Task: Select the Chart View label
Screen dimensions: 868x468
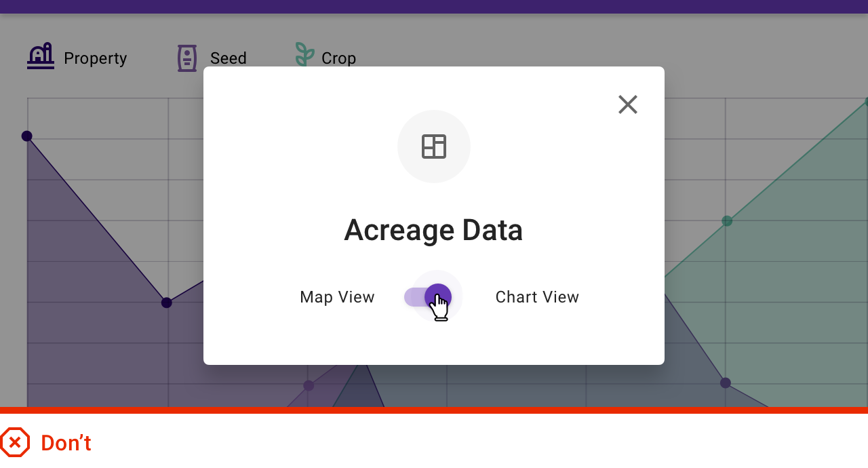Action: click(x=537, y=297)
